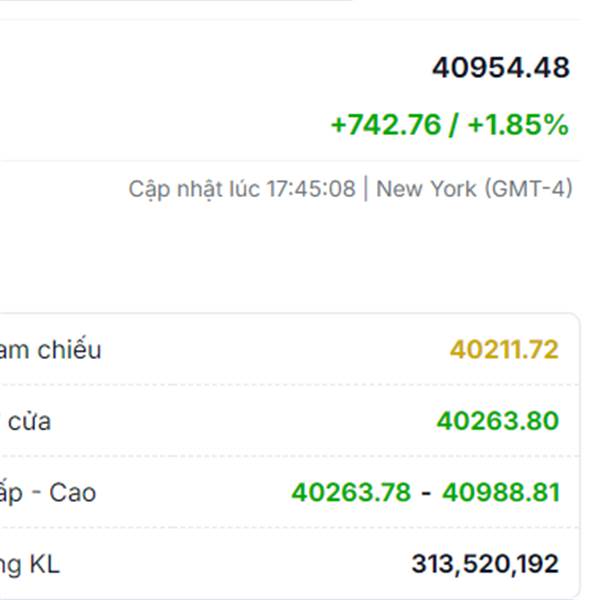600x600 pixels.
Task: Select the opening value 40263.80
Action: [x=498, y=421]
